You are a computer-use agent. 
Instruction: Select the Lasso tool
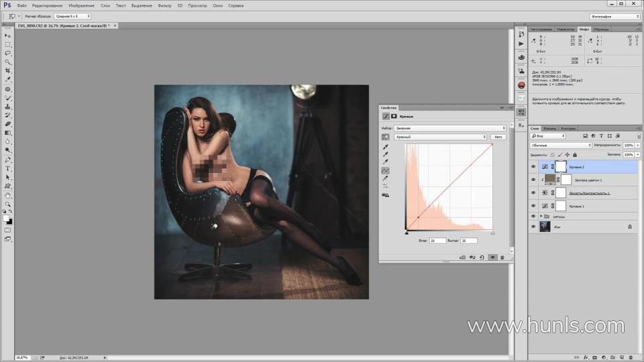pyautogui.click(x=8, y=54)
